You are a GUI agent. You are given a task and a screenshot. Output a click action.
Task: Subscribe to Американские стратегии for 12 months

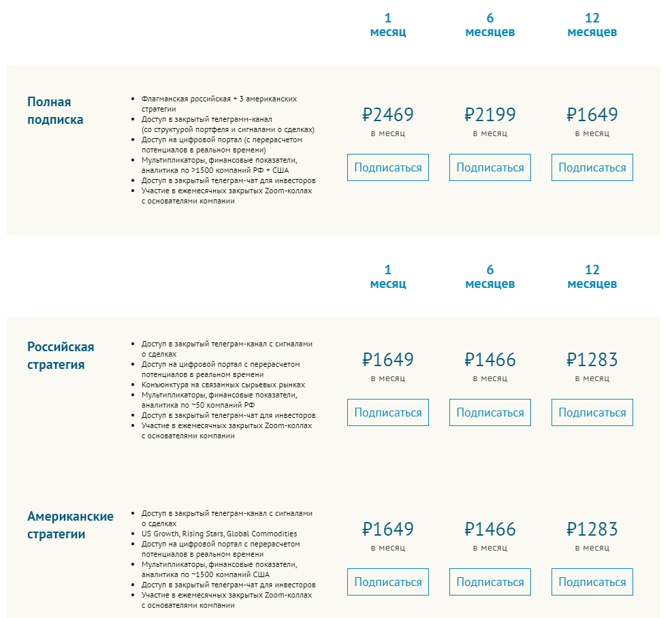pos(592,582)
